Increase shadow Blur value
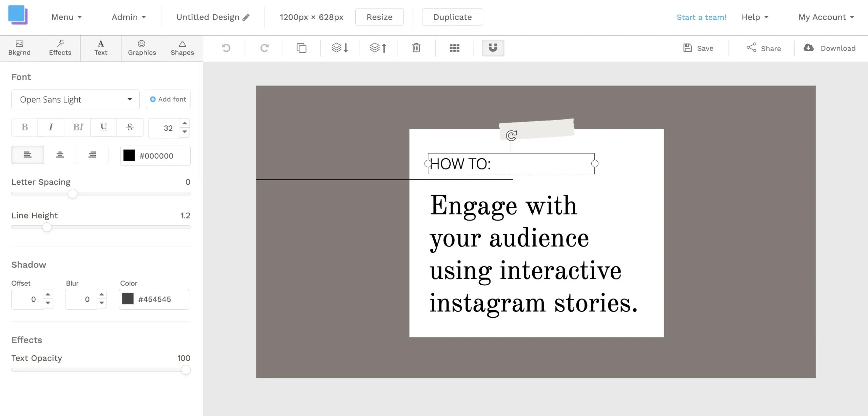The image size is (868, 416). point(102,294)
